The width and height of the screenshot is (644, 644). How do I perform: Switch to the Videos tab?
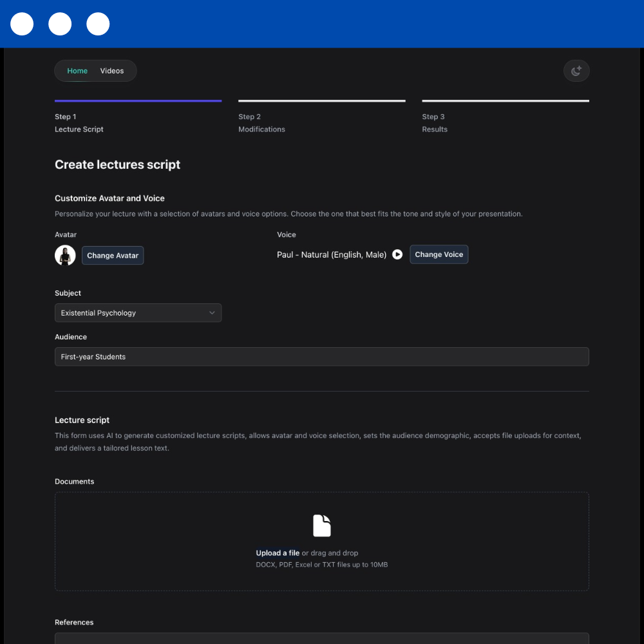tap(112, 70)
